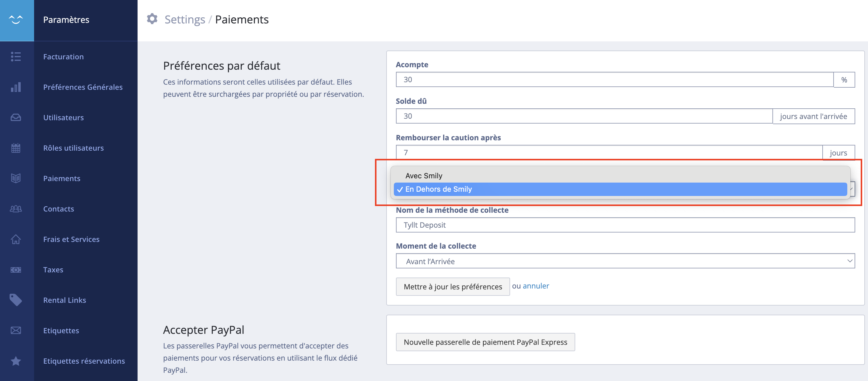Go to Facturation settings menu
The height and width of the screenshot is (381, 868).
tap(63, 57)
